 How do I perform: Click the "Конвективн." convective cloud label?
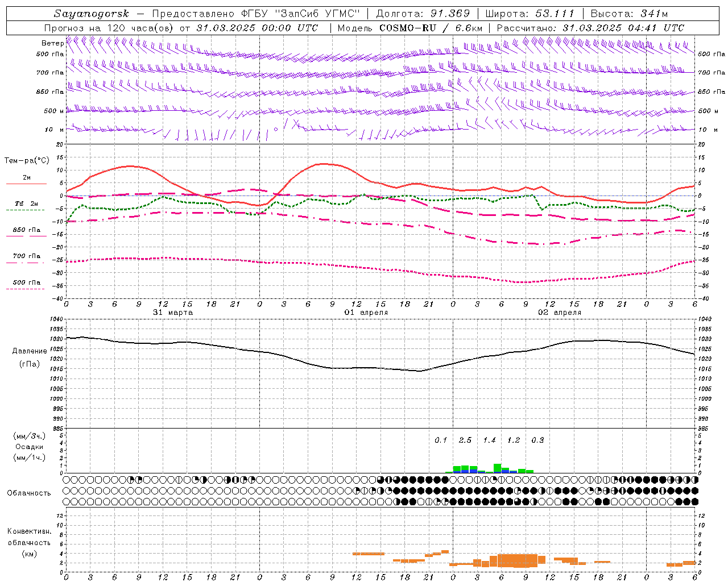click(x=30, y=531)
